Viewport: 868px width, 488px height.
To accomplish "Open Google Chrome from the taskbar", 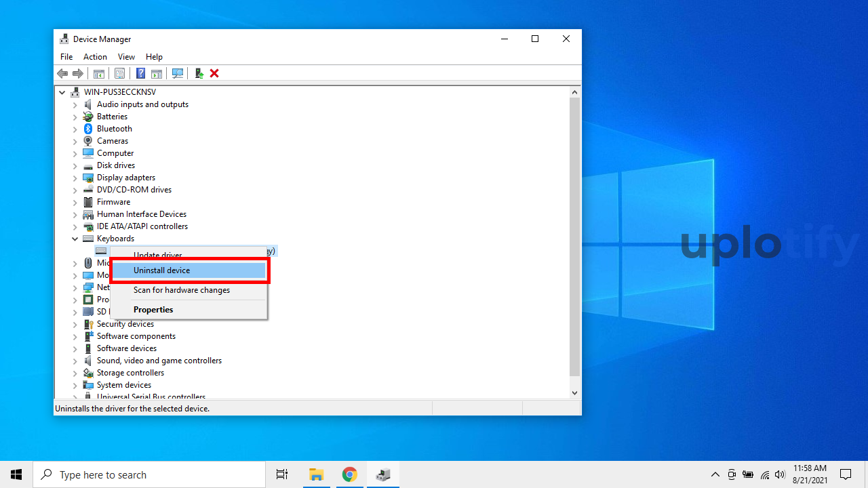I will click(349, 474).
